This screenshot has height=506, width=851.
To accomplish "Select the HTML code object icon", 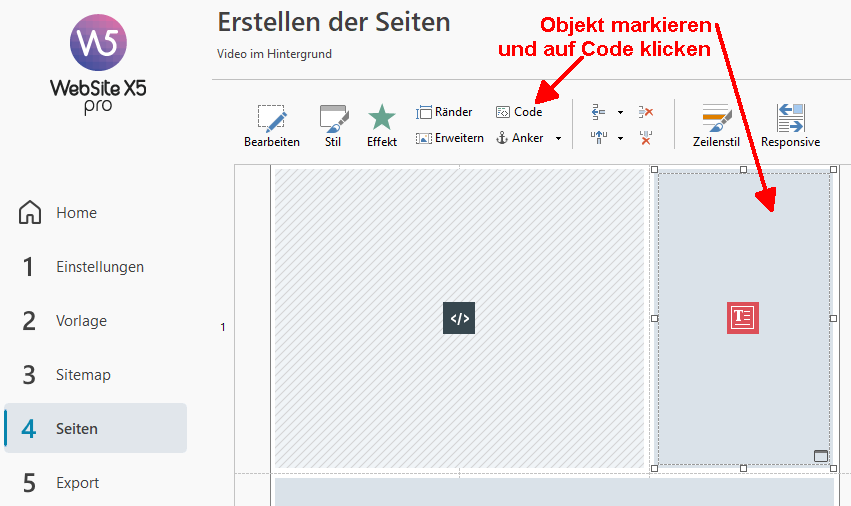I will pos(459,318).
